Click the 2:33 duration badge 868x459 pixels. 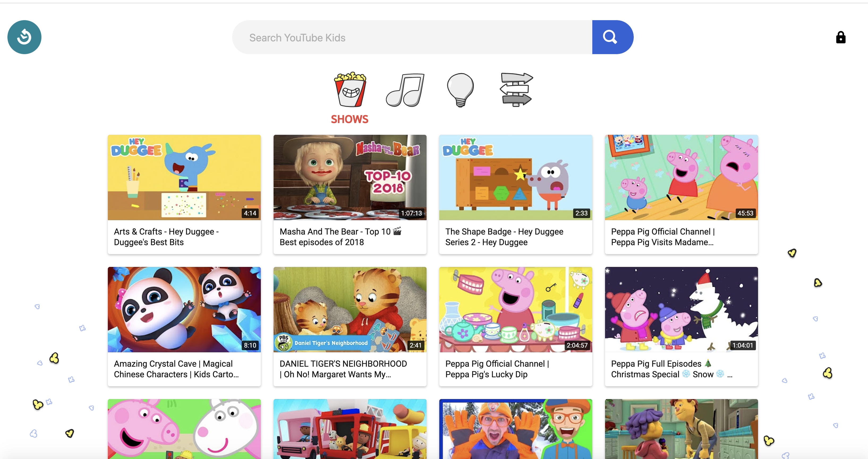pos(581,213)
